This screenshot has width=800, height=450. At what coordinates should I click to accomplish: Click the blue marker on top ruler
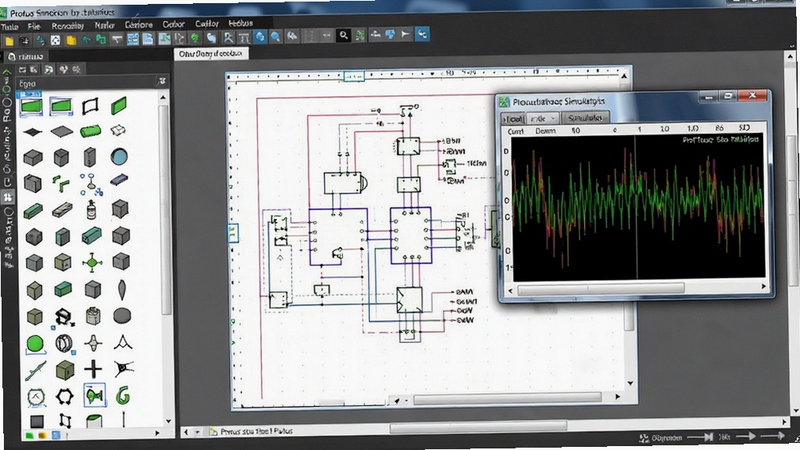pos(354,77)
